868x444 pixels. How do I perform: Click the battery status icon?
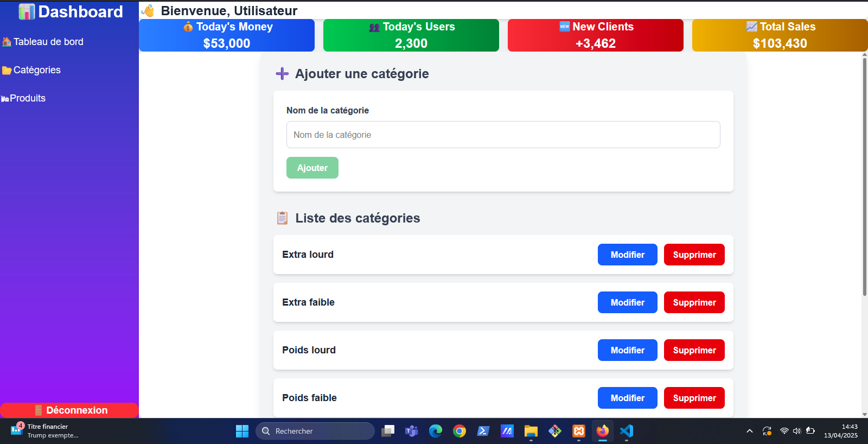point(810,431)
